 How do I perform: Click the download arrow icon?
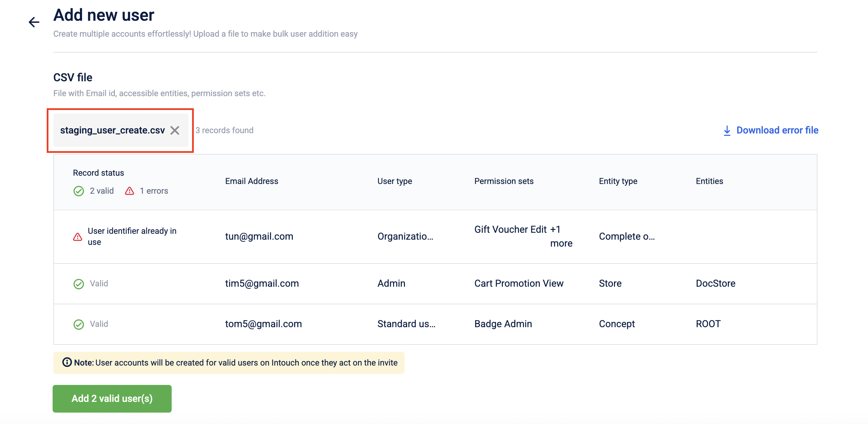(x=727, y=131)
